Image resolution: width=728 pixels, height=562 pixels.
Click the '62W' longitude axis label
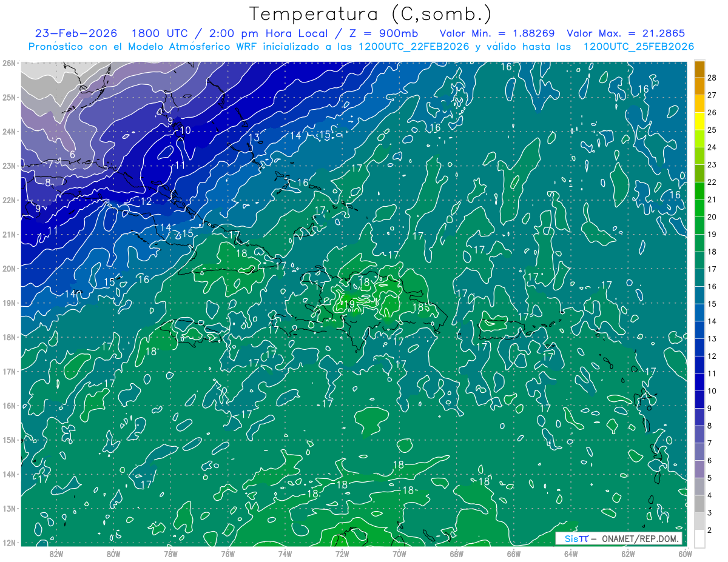pyautogui.click(x=628, y=554)
